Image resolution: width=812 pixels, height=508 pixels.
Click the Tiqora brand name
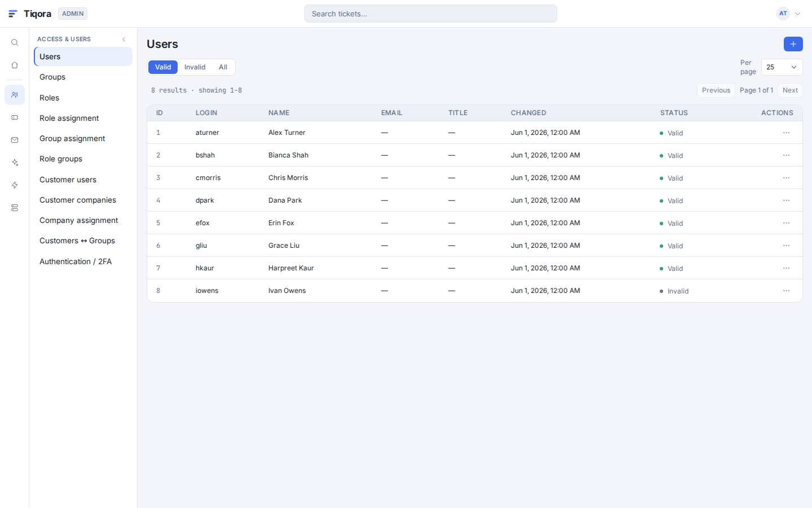(x=37, y=14)
